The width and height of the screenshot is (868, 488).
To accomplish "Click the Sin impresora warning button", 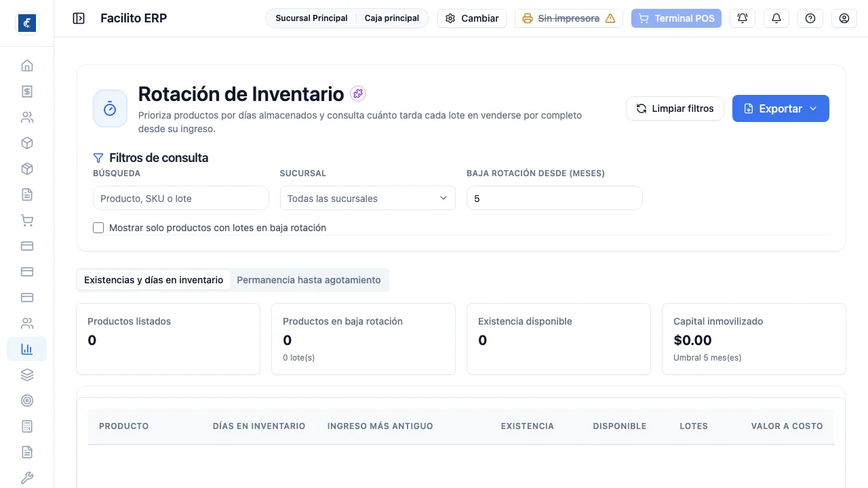I will coord(569,18).
